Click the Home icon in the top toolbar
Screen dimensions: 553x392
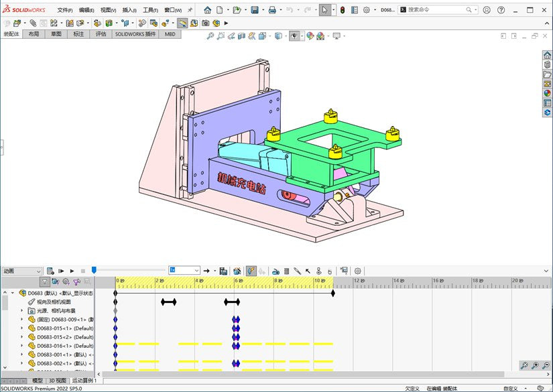(x=208, y=10)
